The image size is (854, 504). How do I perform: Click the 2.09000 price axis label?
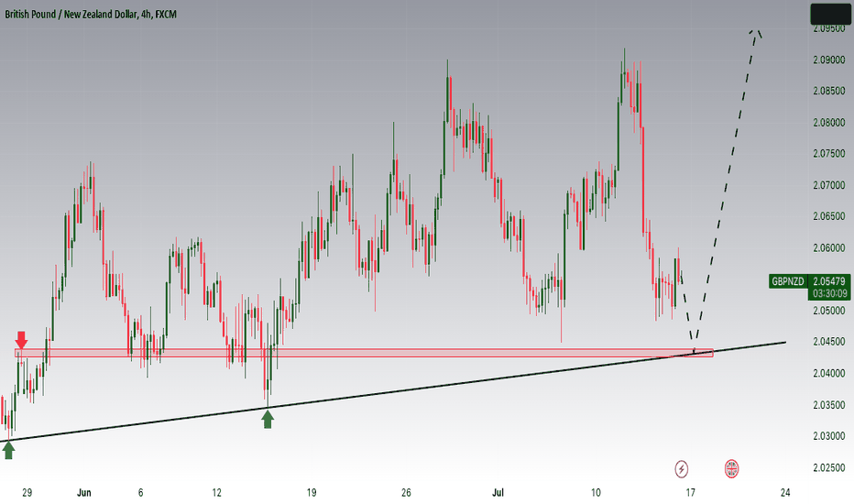pos(829,60)
